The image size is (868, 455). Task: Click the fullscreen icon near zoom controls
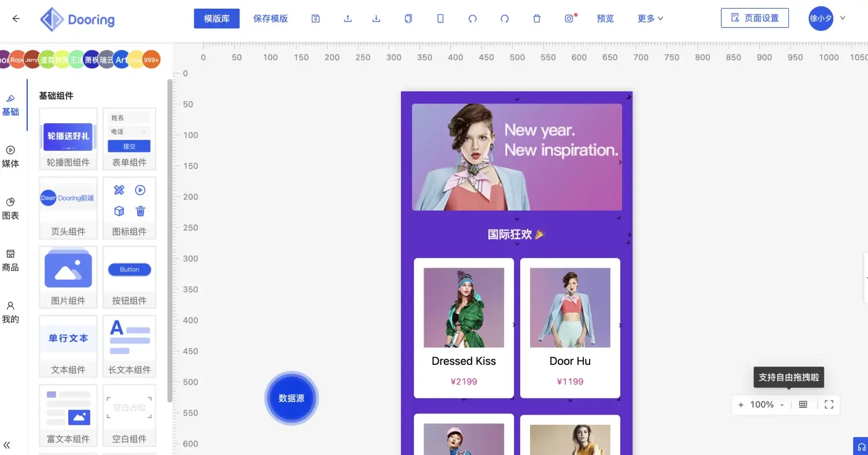[x=829, y=405]
